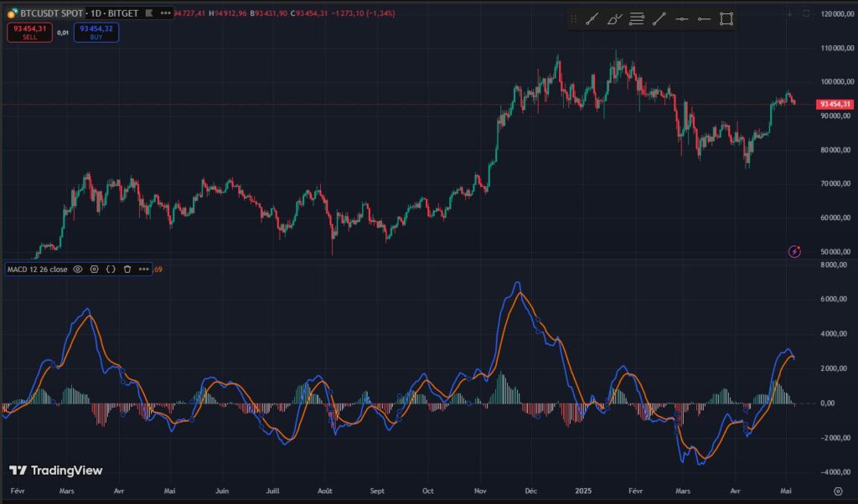This screenshot has height=504, width=858.
Task: Open the MACD source code braces panel
Action: pyautogui.click(x=110, y=269)
